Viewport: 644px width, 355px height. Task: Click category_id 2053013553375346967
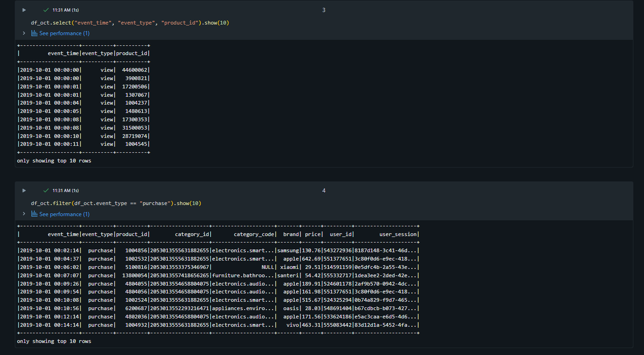(x=180, y=267)
